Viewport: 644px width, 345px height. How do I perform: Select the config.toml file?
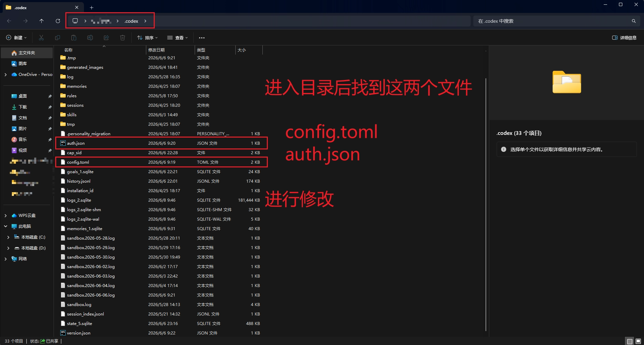[x=161, y=162]
